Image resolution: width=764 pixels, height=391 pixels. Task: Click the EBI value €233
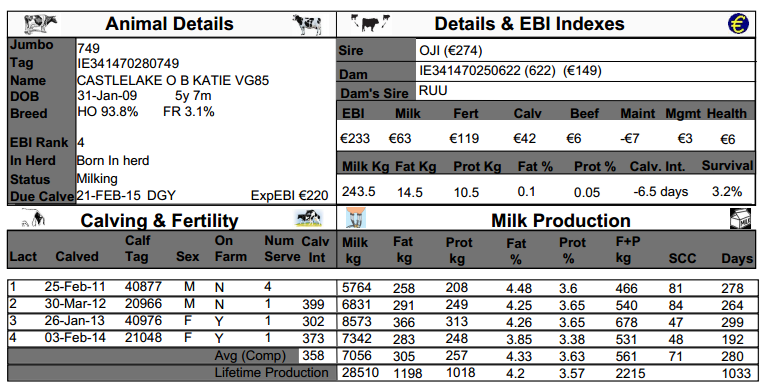point(355,138)
